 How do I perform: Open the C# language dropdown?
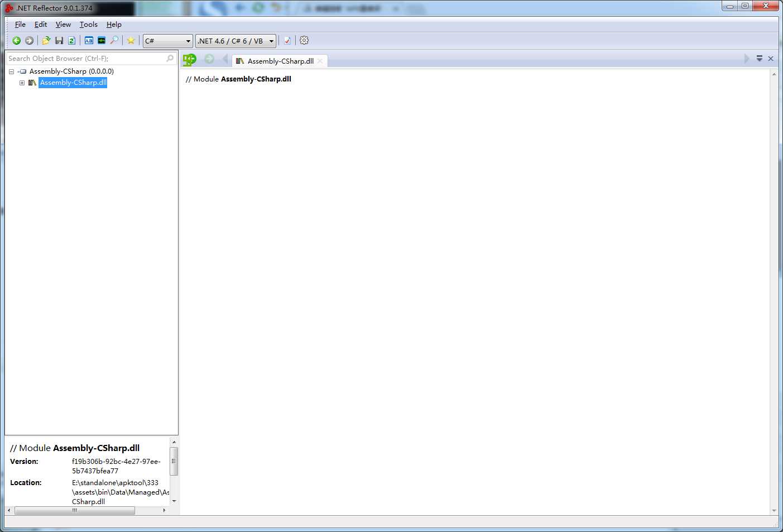pyautogui.click(x=168, y=41)
